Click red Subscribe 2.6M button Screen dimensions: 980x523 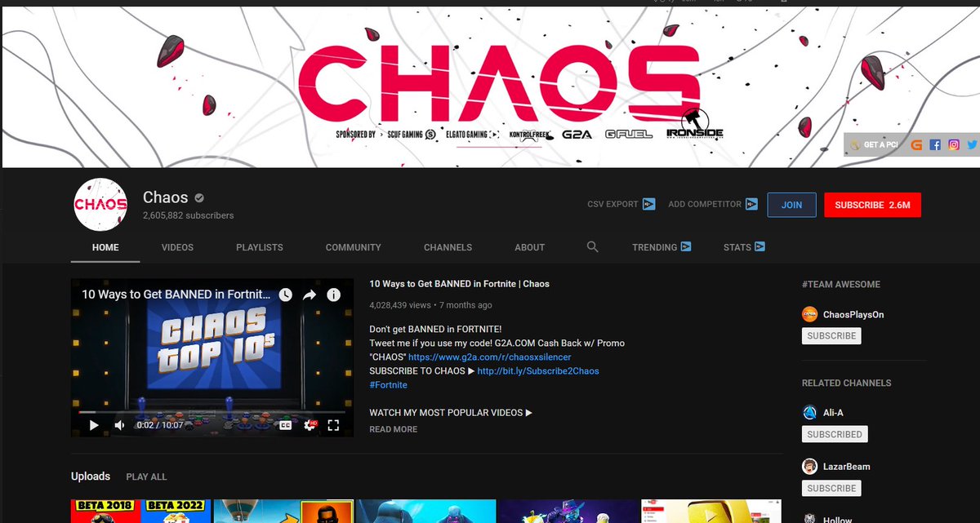(872, 205)
